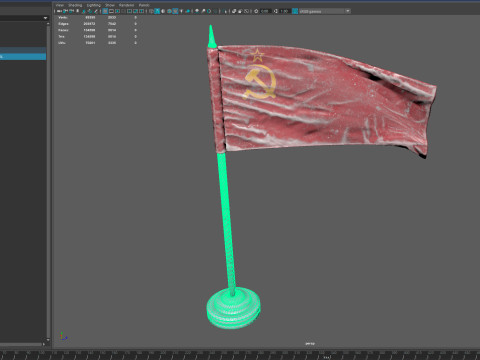
Task: Select the green flagpole base in viewport
Action: coord(233,308)
